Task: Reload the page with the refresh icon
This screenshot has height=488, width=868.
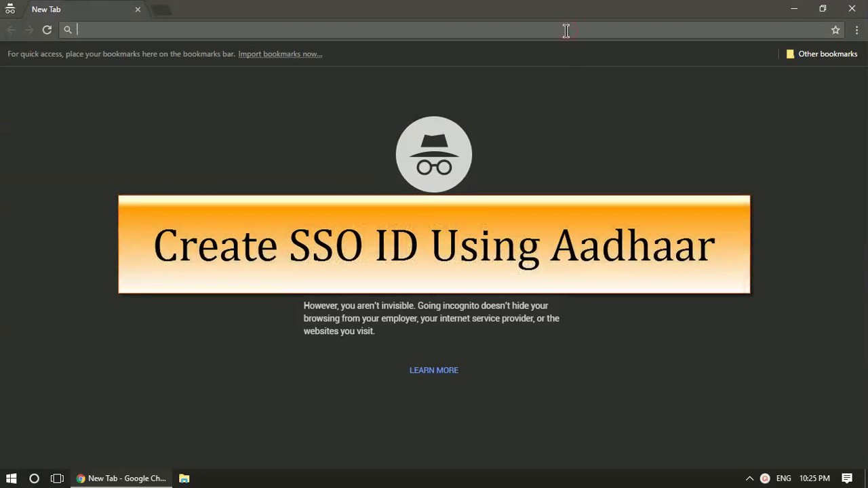Action: (47, 30)
